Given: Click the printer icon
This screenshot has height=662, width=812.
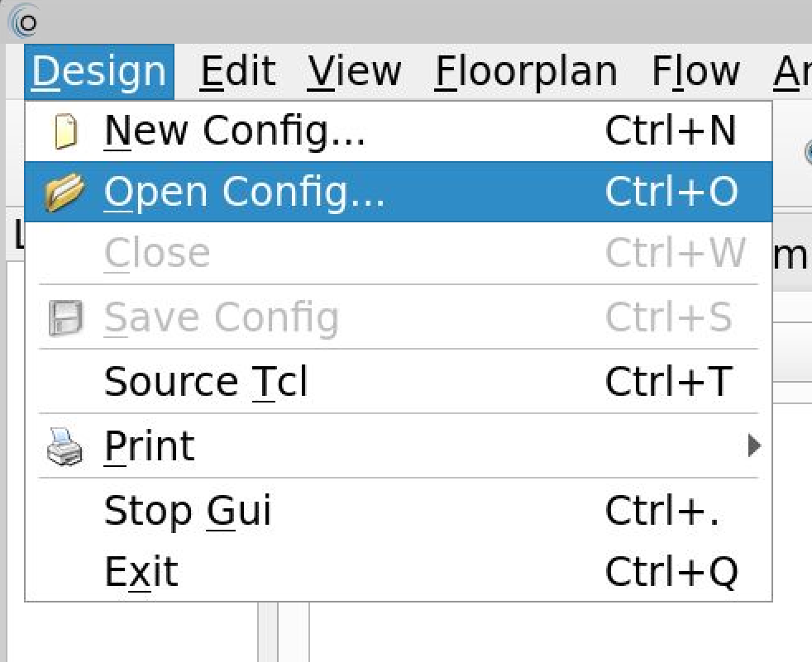Looking at the screenshot, I should 64,446.
